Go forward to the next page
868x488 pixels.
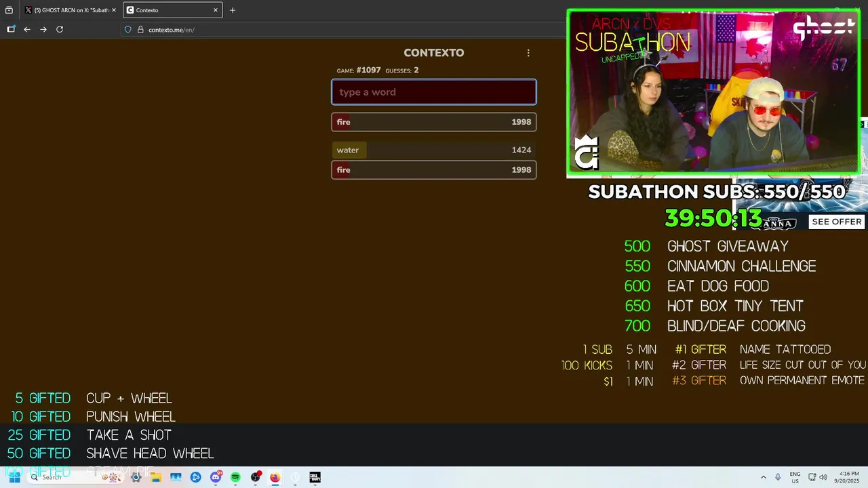coord(43,29)
